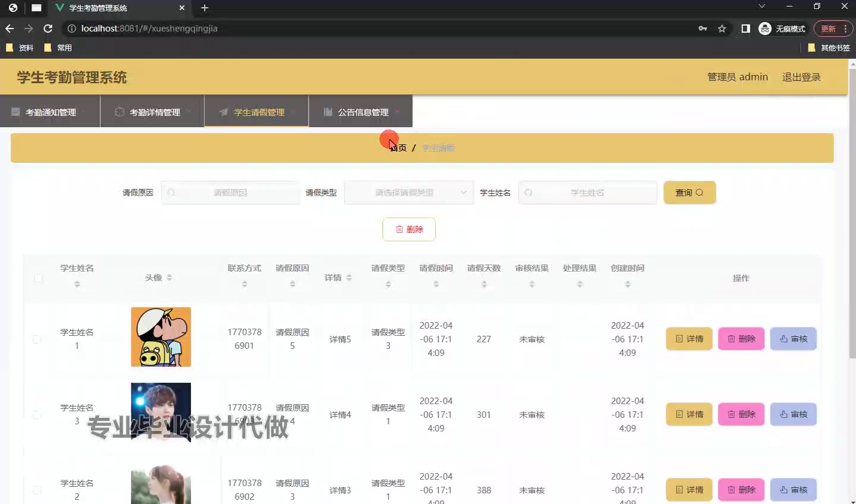The width and height of the screenshot is (856, 504).
Task: Click the browser address bar URL
Action: pos(149,29)
